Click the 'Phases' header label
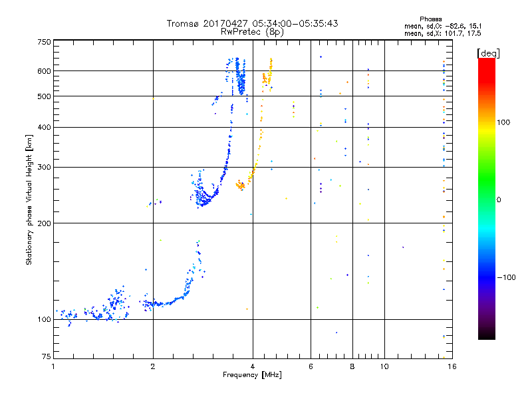Image resolution: width=532 pixels, height=399 pixels. (430, 19)
